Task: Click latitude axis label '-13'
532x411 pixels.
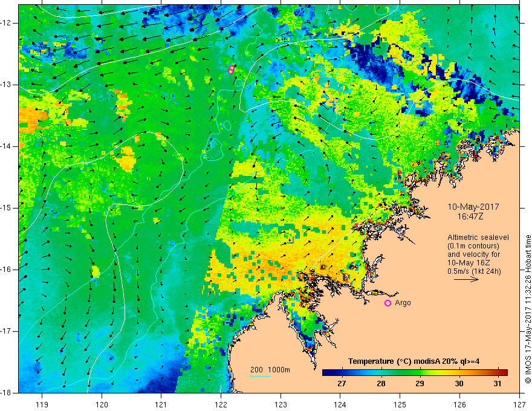Action: pyautogui.click(x=7, y=85)
